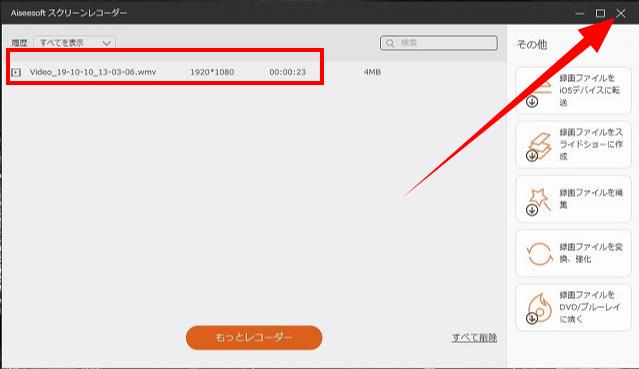This screenshot has height=369, width=639.
Task: Open 録画ファイルを編集 card
Action: pos(573,199)
